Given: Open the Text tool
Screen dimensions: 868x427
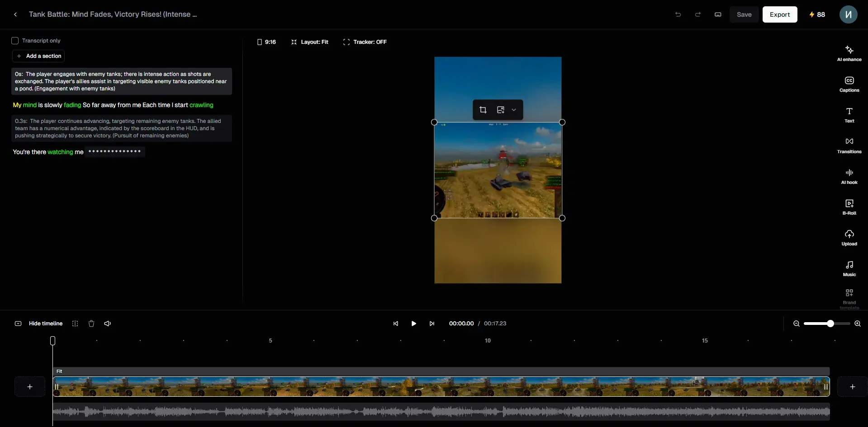Looking at the screenshot, I should 849,115.
